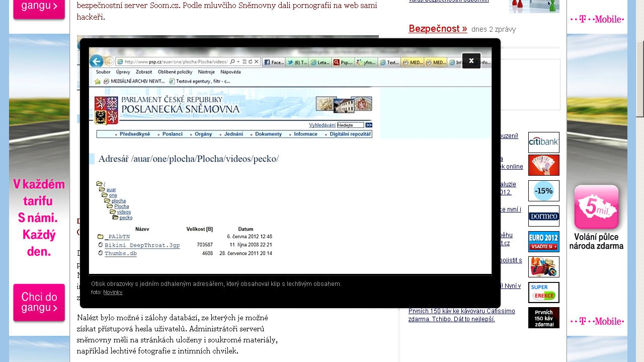
Task: Expand the address bar search dropdown arrow
Action: point(238,62)
